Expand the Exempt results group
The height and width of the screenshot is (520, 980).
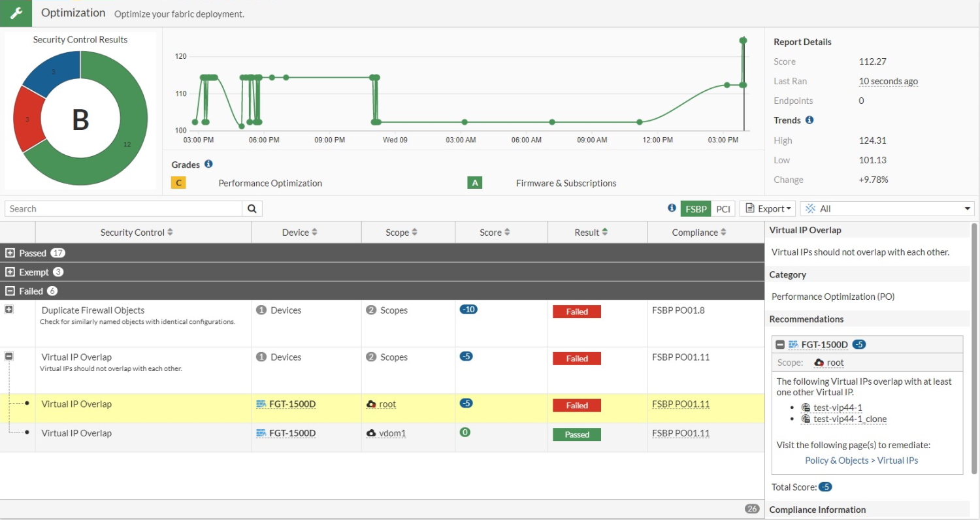[x=10, y=272]
